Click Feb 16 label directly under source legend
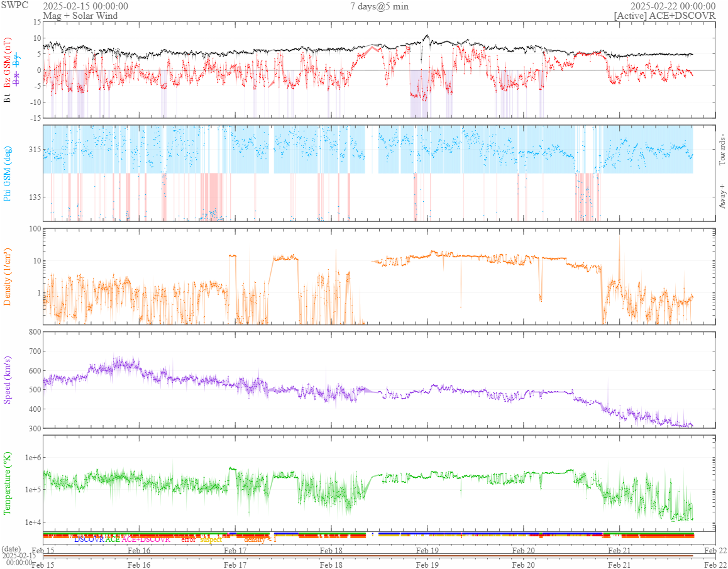The width and height of the screenshot is (728, 569). (139, 550)
